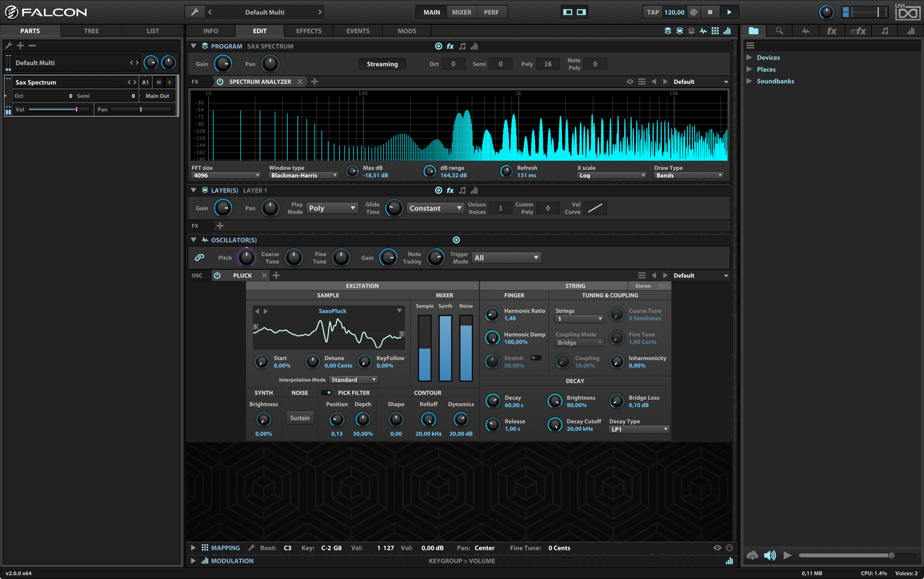Open the mapping wrench tool icon
The width and height of the screenshot is (924, 579).
[251, 548]
